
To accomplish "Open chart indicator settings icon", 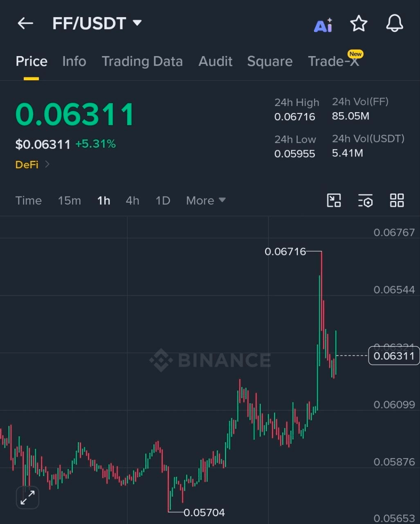I will [365, 201].
